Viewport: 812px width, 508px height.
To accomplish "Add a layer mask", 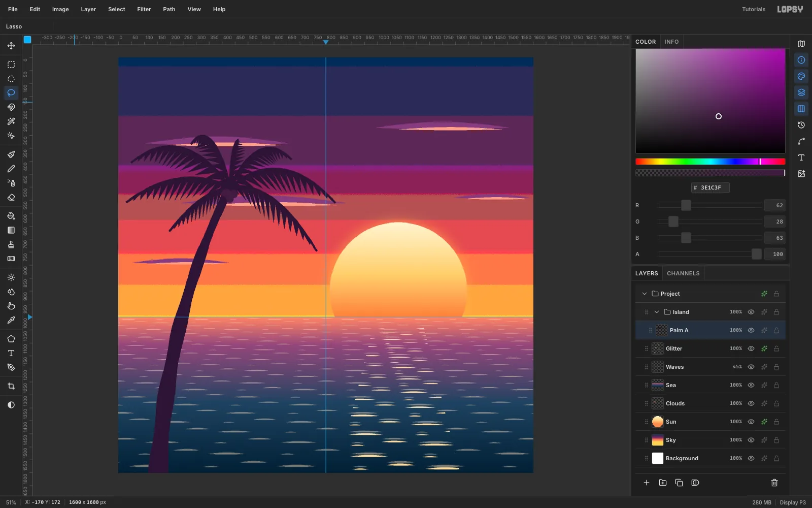I will (695, 483).
